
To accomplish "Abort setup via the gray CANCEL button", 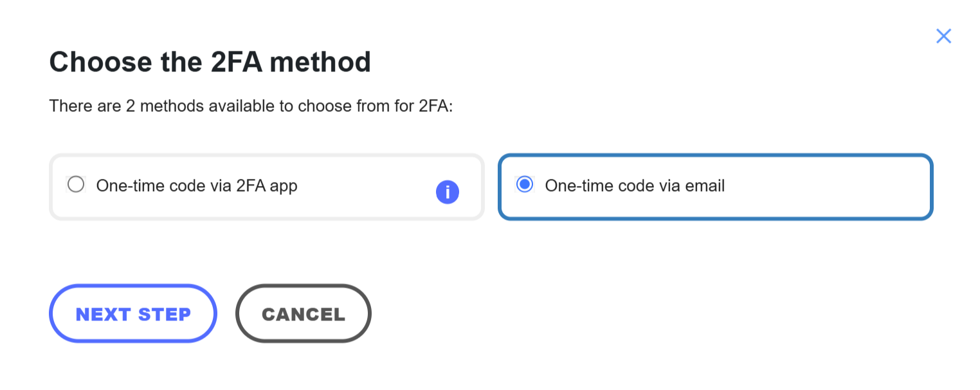I will (304, 313).
